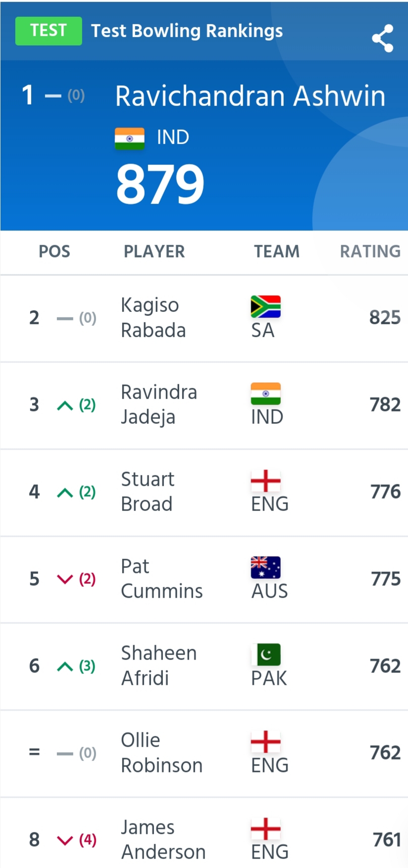This screenshot has width=408, height=868.
Task: Click the red down arrow for Pat Cummins
Action: click(65, 579)
